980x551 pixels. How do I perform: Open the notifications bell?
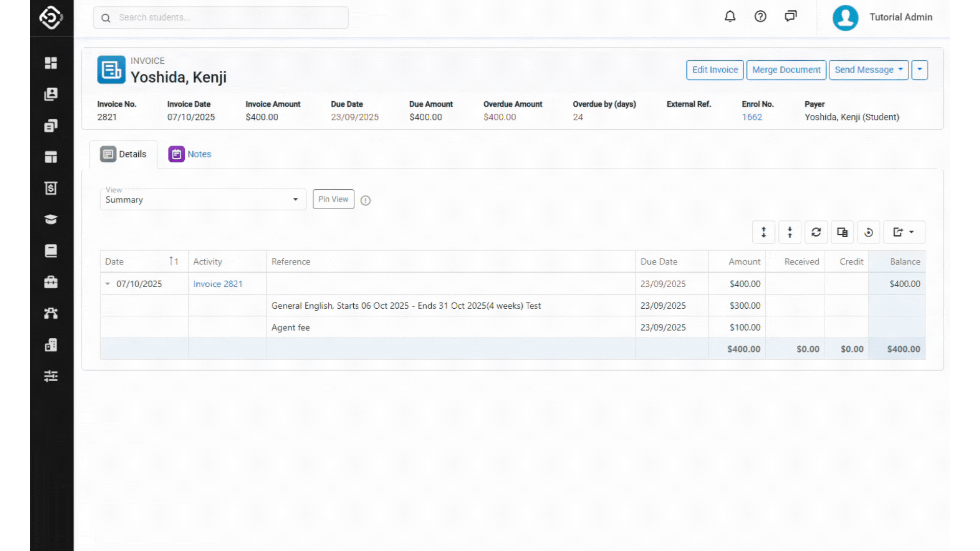(x=730, y=17)
